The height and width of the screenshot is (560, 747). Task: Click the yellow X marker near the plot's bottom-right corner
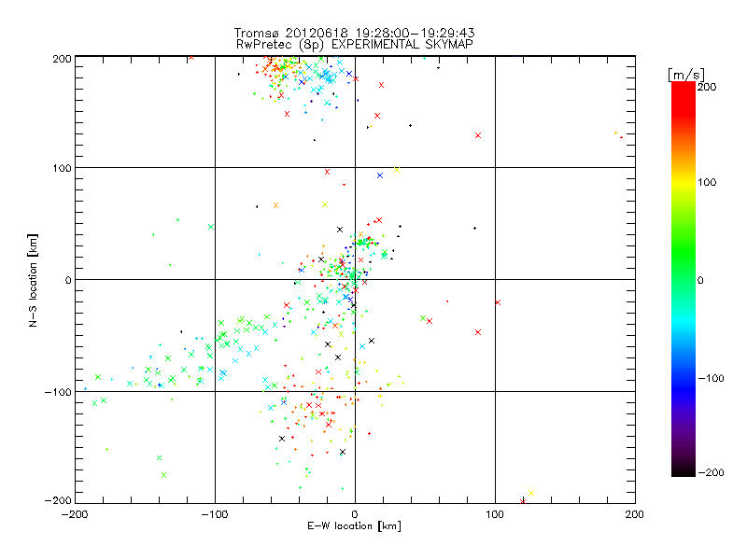coord(531,493)
